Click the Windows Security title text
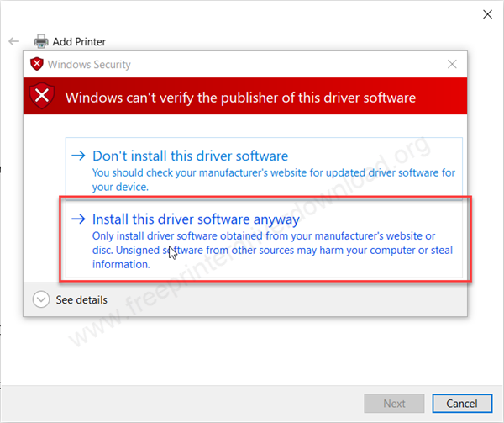This screenshot has width=504, height=423. point(89,64)
